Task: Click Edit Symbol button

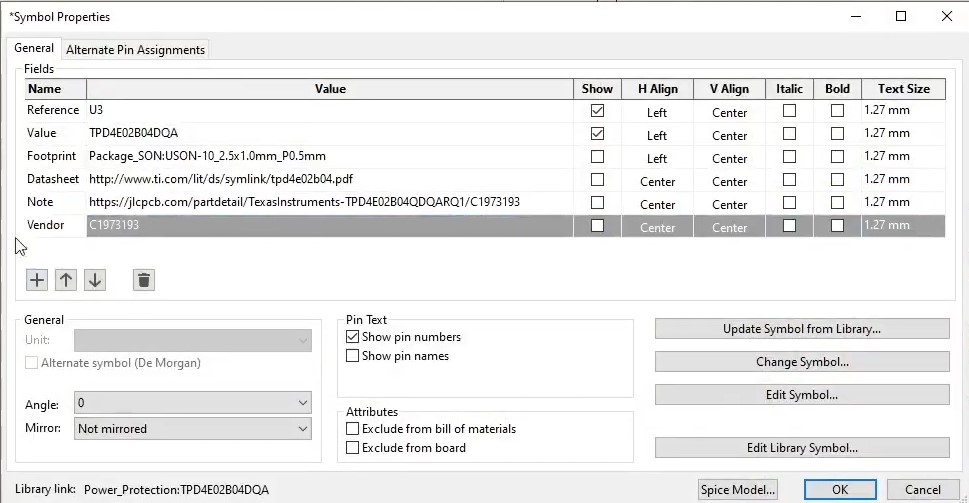Action: (x=802, y=394)
